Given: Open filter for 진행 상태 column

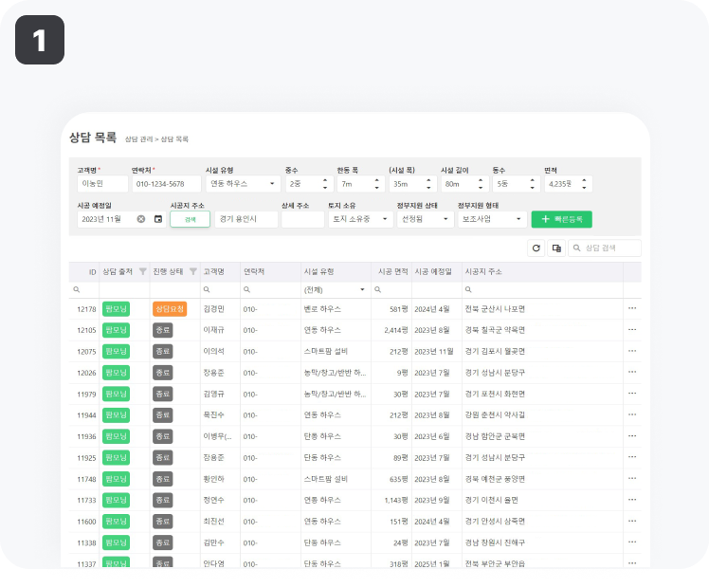Looking at the screenshot, I should tap(192, 271).
